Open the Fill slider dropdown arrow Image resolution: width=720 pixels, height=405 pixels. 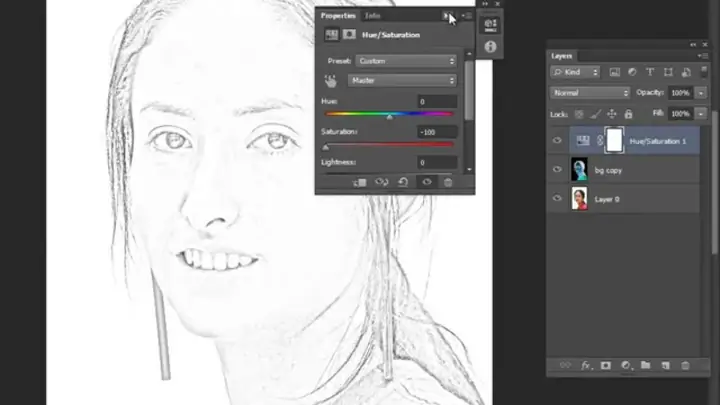701,113
